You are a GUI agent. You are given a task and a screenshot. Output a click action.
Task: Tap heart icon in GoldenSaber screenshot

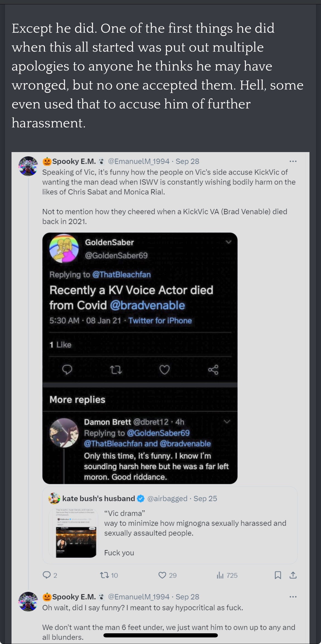pyautogui.click(x=164, y=370)
